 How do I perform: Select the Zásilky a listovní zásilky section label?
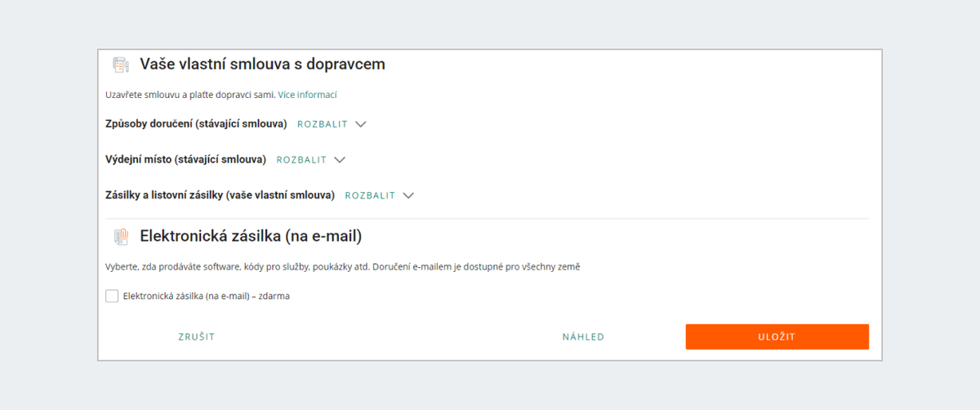[x=220, y=196]
